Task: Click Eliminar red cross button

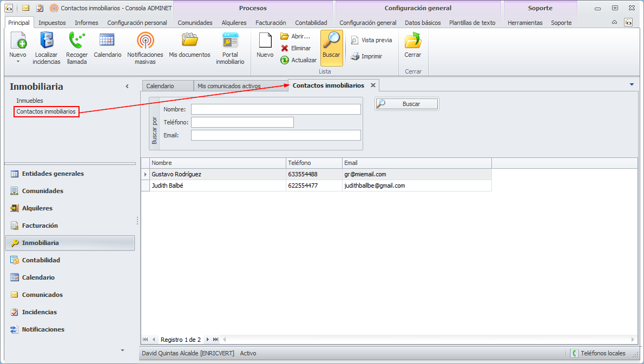Action: [x=295, y=48]
